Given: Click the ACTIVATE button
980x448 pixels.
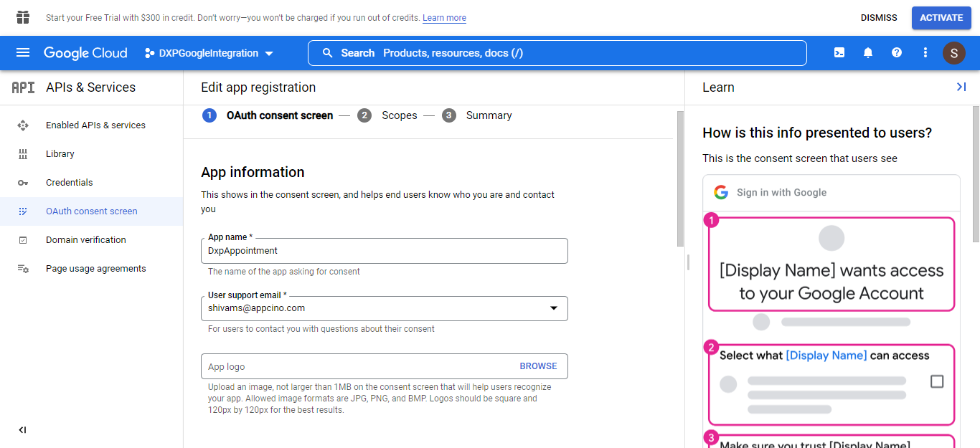Looking at the screenshot, I should point(941,18).
